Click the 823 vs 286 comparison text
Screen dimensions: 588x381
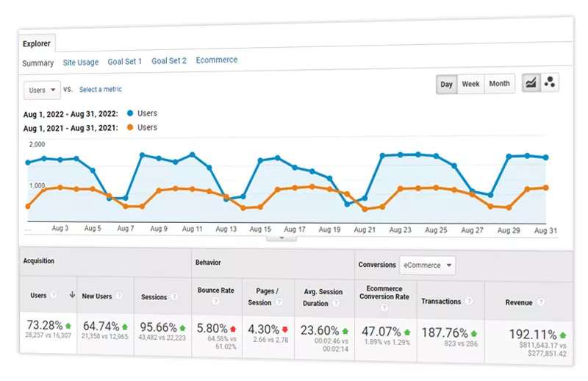coord(461,343)
